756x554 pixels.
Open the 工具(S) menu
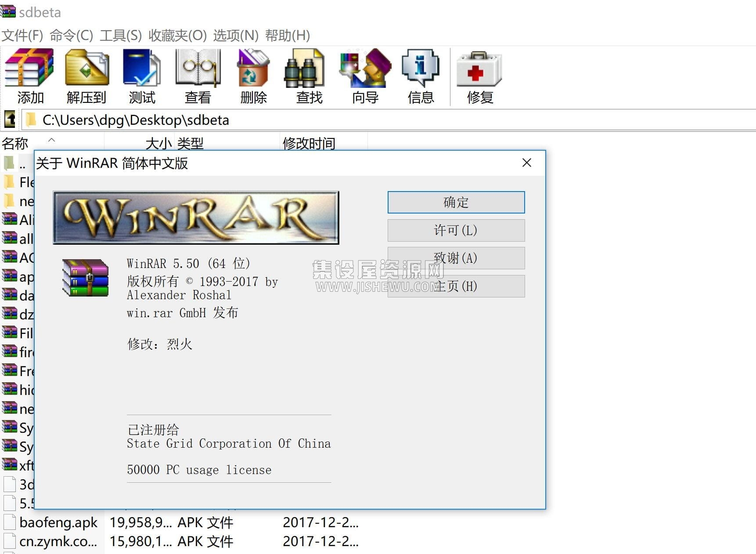(x=121, y=35)
